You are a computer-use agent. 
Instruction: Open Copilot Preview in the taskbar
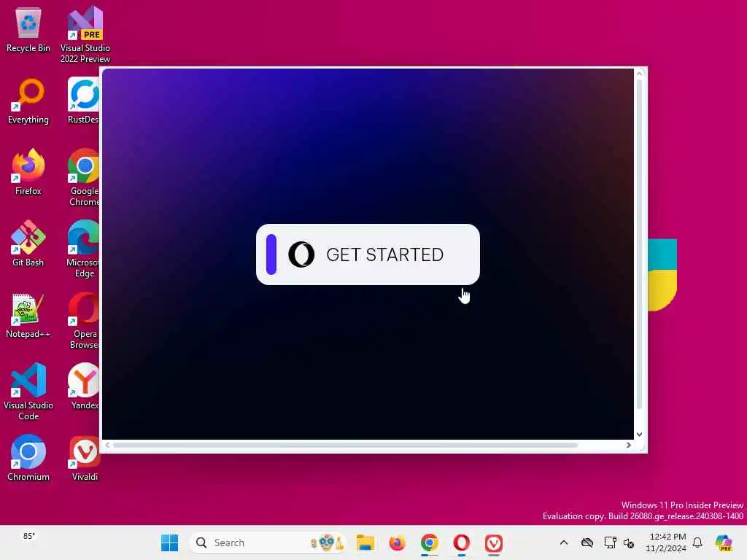coord(724,542)
